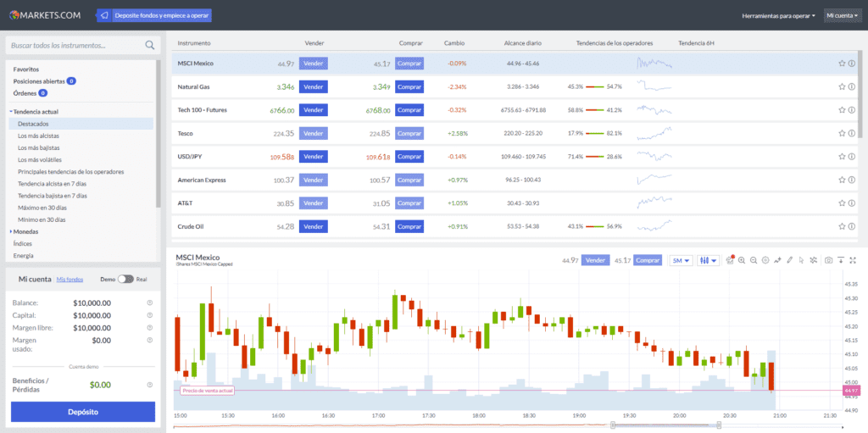Click Comprar for Crude Oil

tap(409, 226)
